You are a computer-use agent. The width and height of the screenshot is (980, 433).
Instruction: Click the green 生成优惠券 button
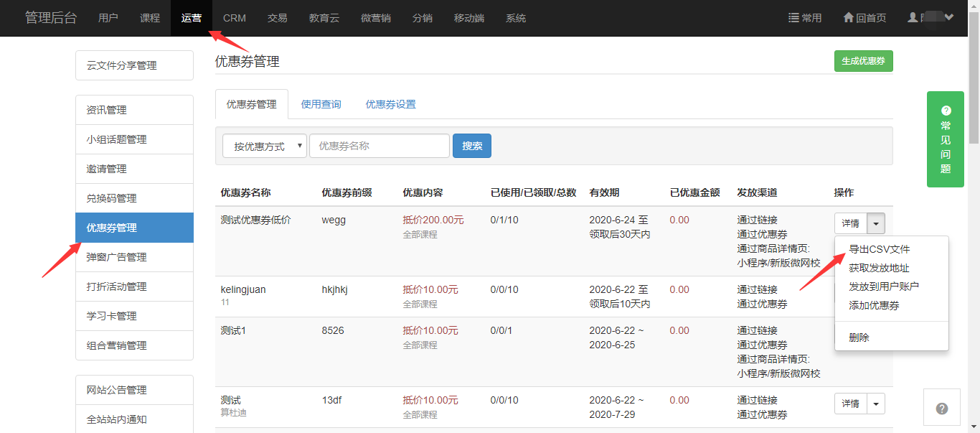click(863, 61)
